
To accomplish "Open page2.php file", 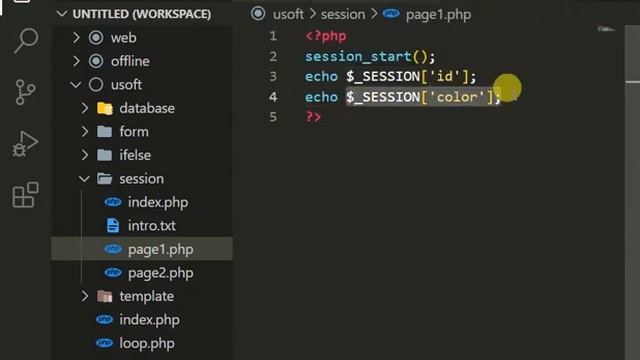I will click(x=160, y=273).
